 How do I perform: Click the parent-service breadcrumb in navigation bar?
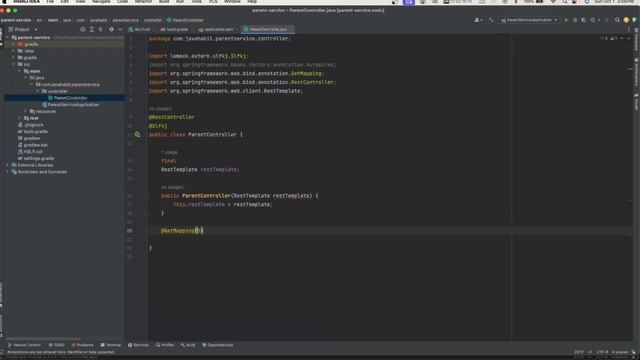click(16, 20)
